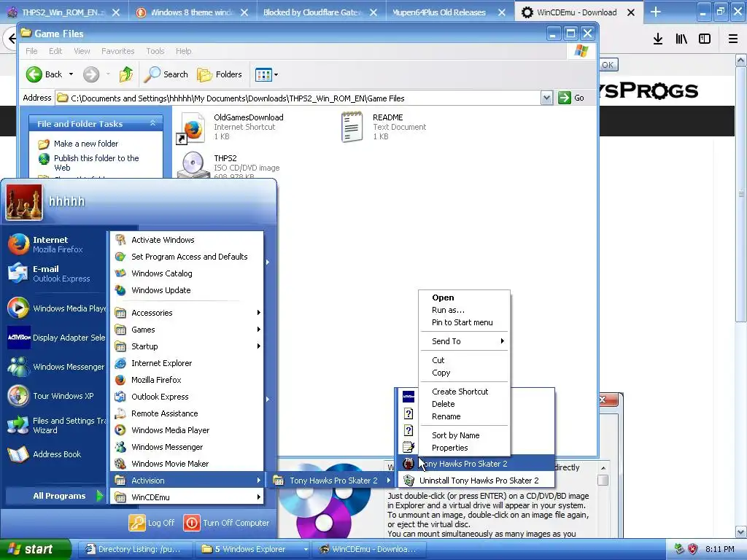Image resolution: width=747 pixels, height=560 pixels.
Task: Expand the Startup submenu
Action: coord(186,346)
